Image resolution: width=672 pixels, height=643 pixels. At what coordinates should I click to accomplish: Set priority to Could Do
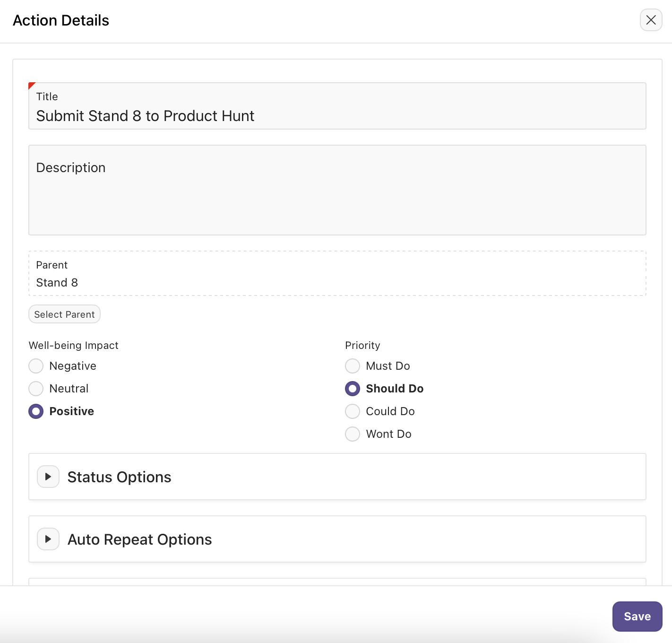pyautogui.click(x=353, y=411)
